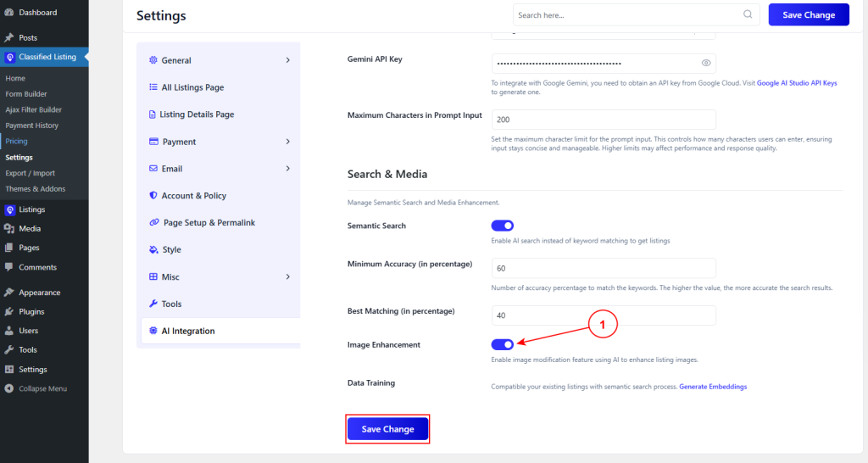Select the Settings submenu under Classified Listing
Image resolution: width=868 pixels, height=463 pixels.
(19, 157)
